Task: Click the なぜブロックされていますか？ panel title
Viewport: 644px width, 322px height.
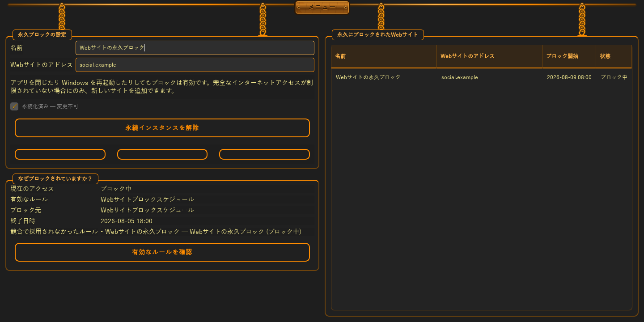Action: coord(55,179)
